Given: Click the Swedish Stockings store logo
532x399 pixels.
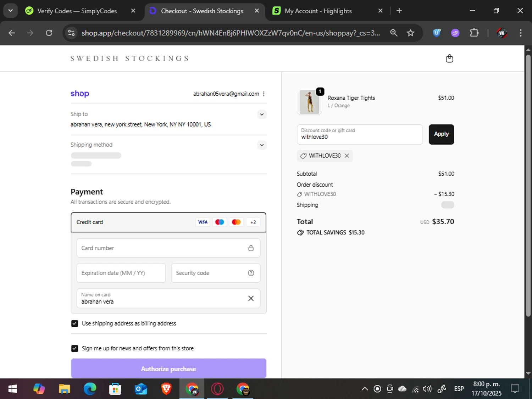Looking at the screenshot, I should click(130, 59).
